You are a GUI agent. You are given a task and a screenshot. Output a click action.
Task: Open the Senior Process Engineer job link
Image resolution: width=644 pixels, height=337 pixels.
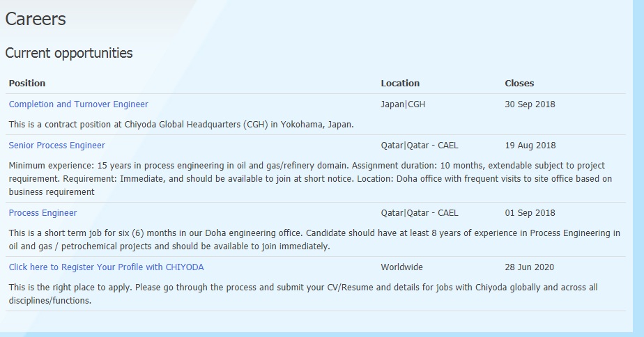[56, 146]
